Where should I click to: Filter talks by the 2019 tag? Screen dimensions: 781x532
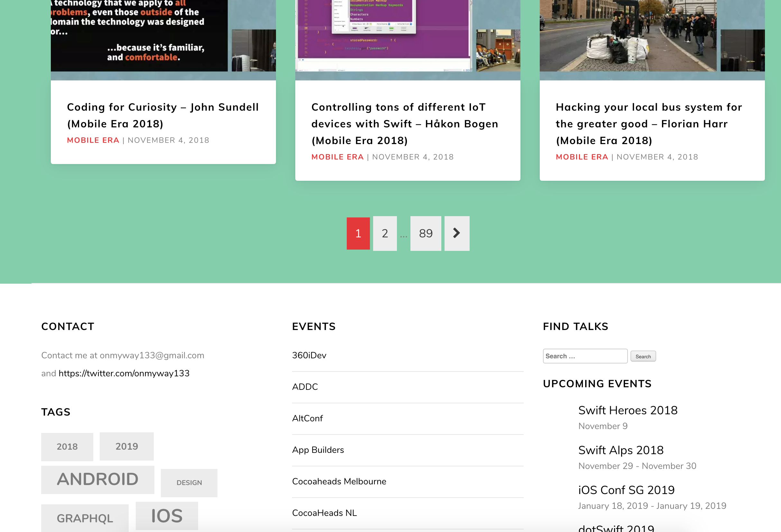tap(127, 446)
